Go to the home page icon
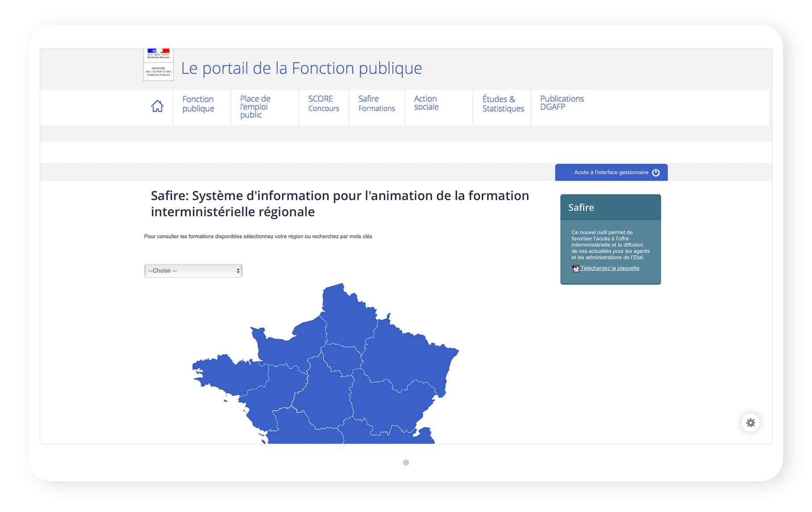This screenshot has width=812, height=512. [x=157, y=106]
